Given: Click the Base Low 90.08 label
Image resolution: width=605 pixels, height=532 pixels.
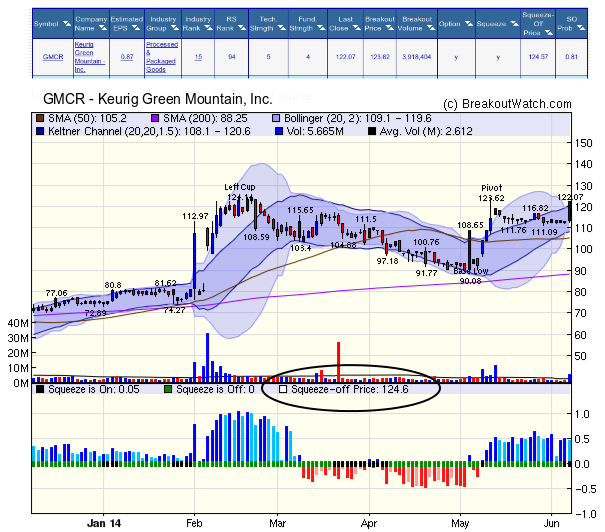Looking at the screenshot, I should 471,276.
